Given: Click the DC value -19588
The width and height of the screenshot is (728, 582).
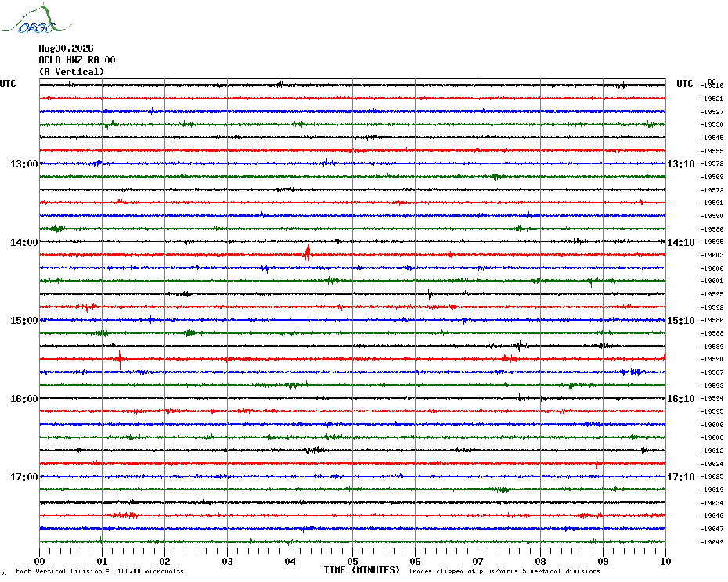Looking at the screenshot, I should click(x=712, y=333).
